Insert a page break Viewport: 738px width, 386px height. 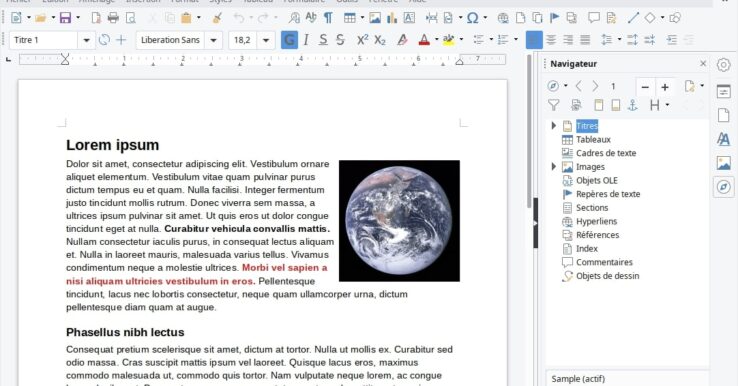tap(431, 18)
